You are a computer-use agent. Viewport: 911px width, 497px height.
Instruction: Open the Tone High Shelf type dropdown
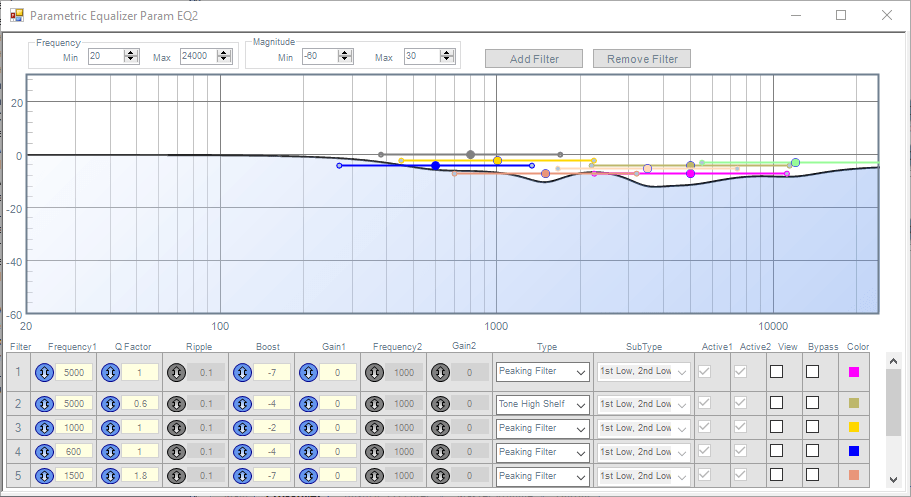(x=542, y=404)
